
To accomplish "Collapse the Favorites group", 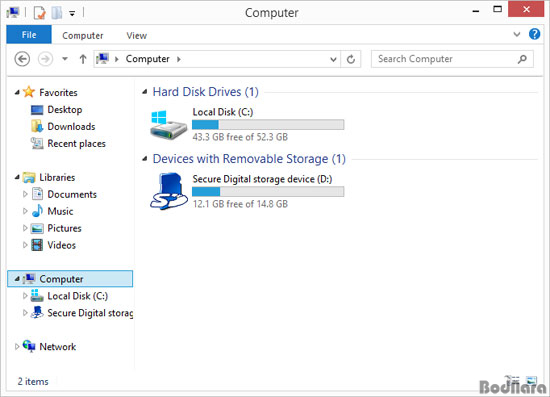I will click(17, 92).
